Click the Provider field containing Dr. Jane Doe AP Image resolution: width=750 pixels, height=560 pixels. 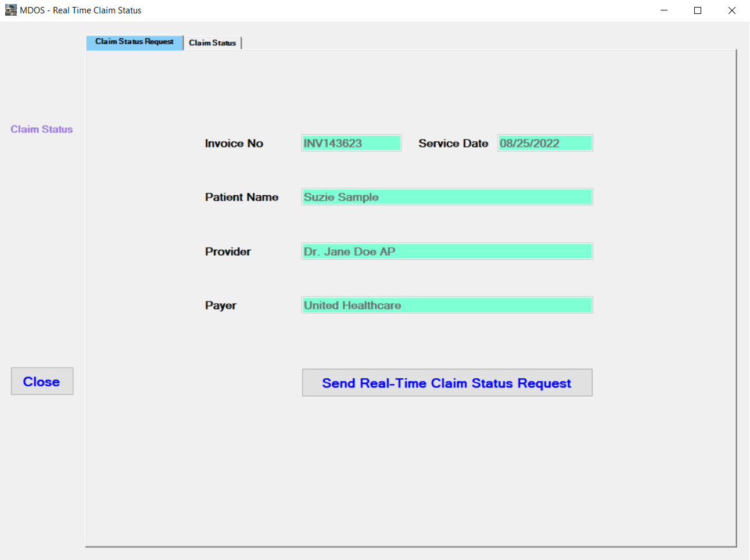(x=447, y=251)
